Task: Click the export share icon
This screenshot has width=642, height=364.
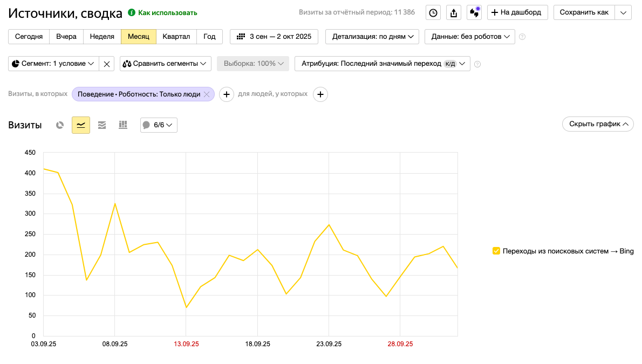Action: pyautogui.click(x=454, y=13)
